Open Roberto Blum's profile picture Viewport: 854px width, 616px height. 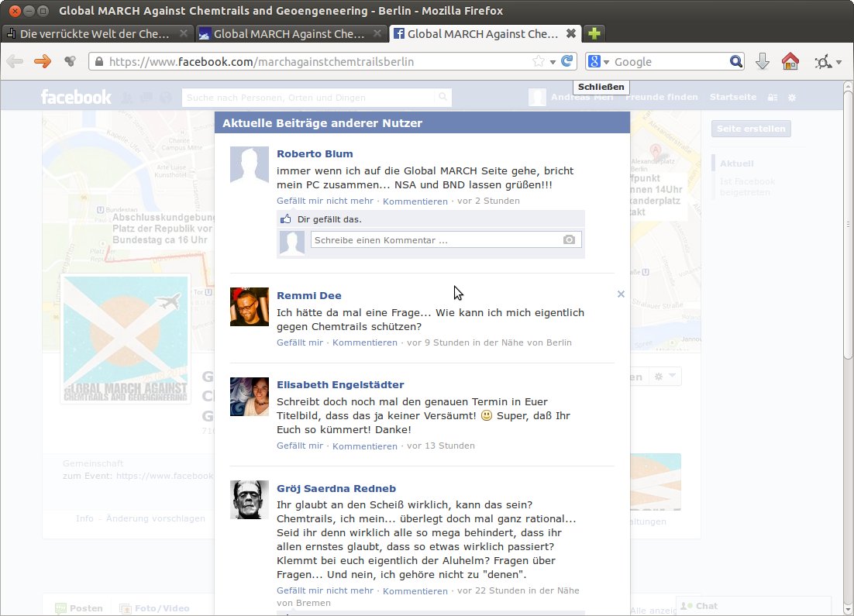click(250, 166)
